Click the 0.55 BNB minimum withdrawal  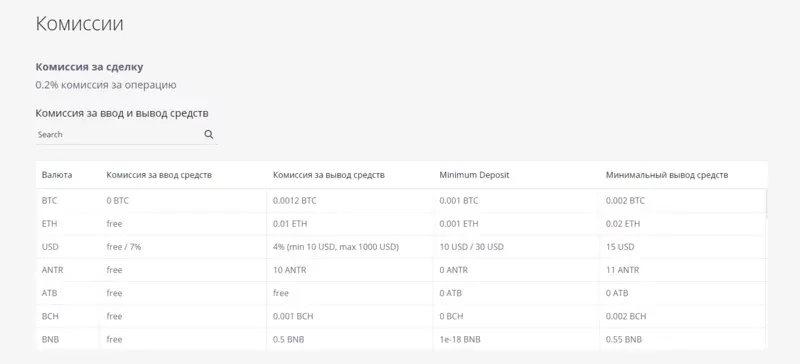click(623, 339)
